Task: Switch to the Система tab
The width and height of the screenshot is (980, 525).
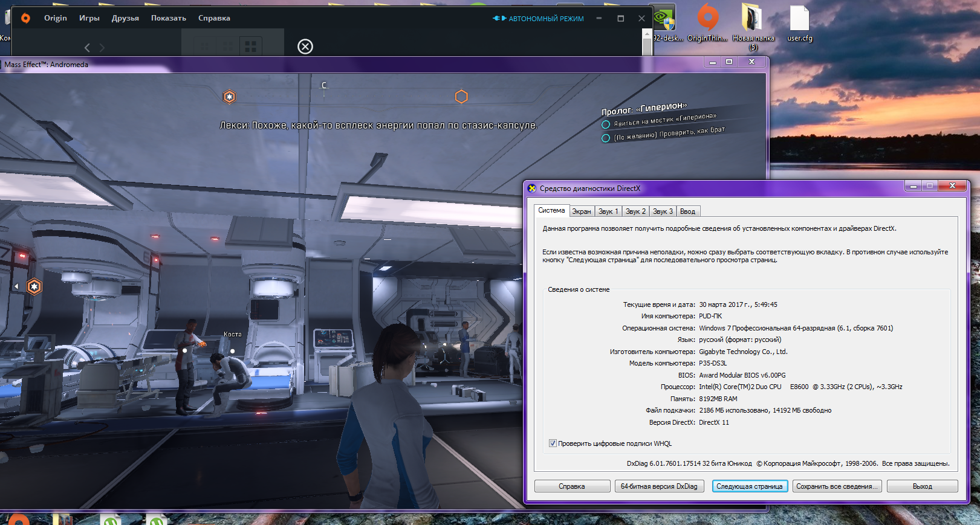Action: pos(551,210)
